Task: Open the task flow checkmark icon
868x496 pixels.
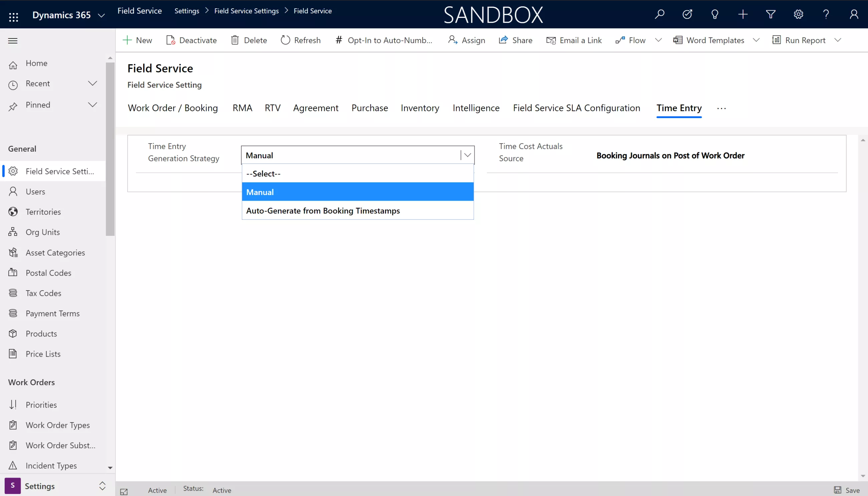Action: coord(687,14)
